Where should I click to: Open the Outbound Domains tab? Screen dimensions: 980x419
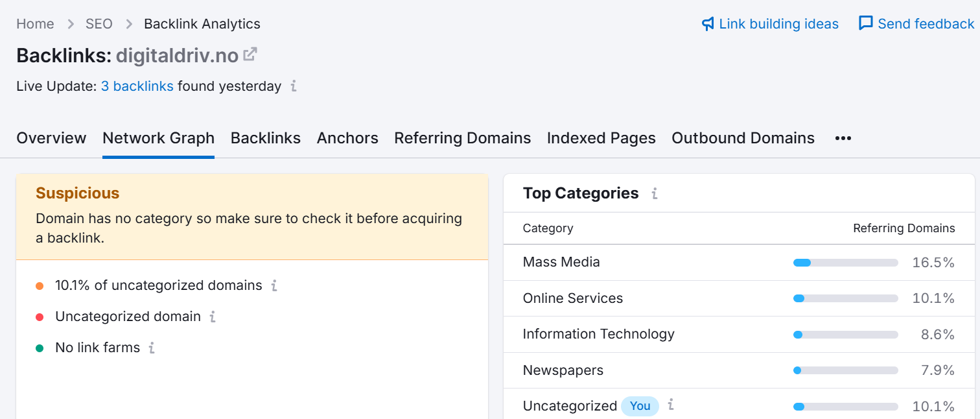743,138
